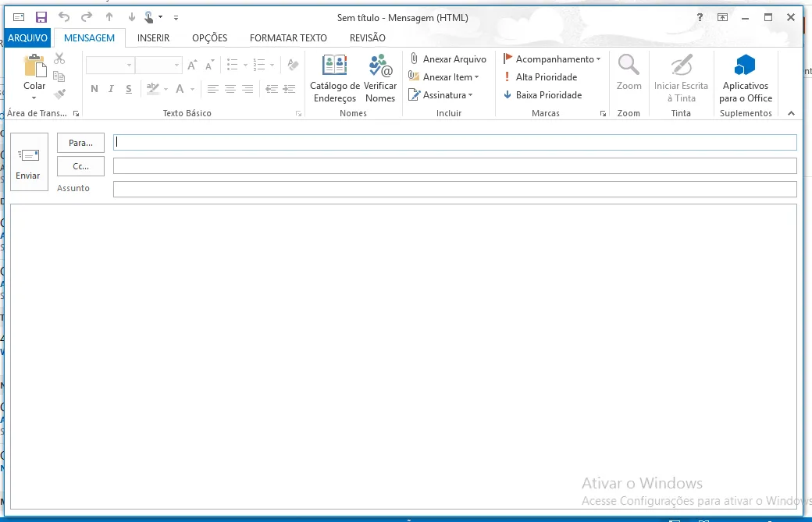Click the Save icon in quick access toolbar
Viewport: 812px width, 522px height.
click(x=41, y=17)
